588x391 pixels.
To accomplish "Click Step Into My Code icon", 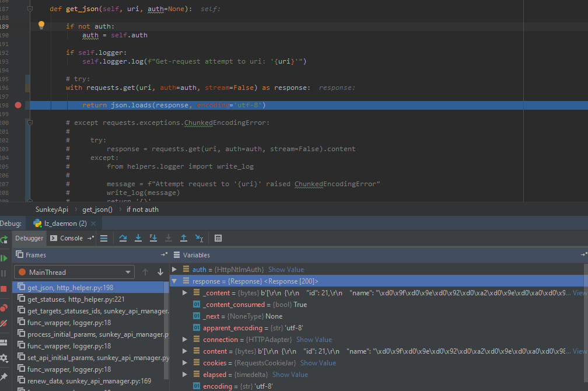I will (x=153, y=238).
